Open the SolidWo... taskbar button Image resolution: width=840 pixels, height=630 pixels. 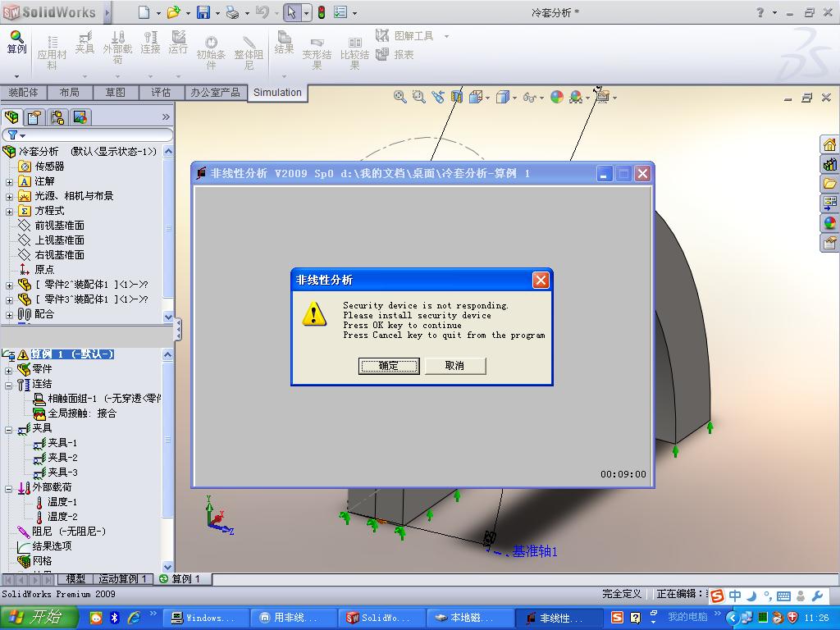pos(381,618)
